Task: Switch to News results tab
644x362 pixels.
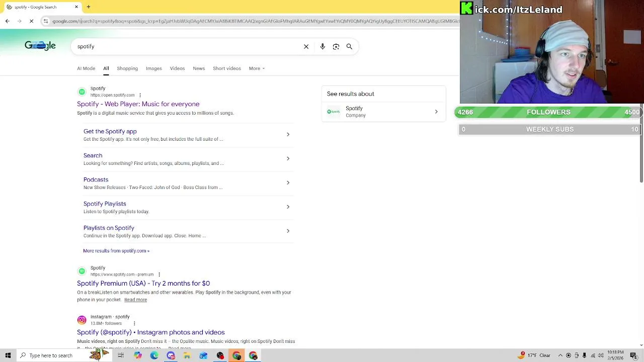Action: (199, 68)
